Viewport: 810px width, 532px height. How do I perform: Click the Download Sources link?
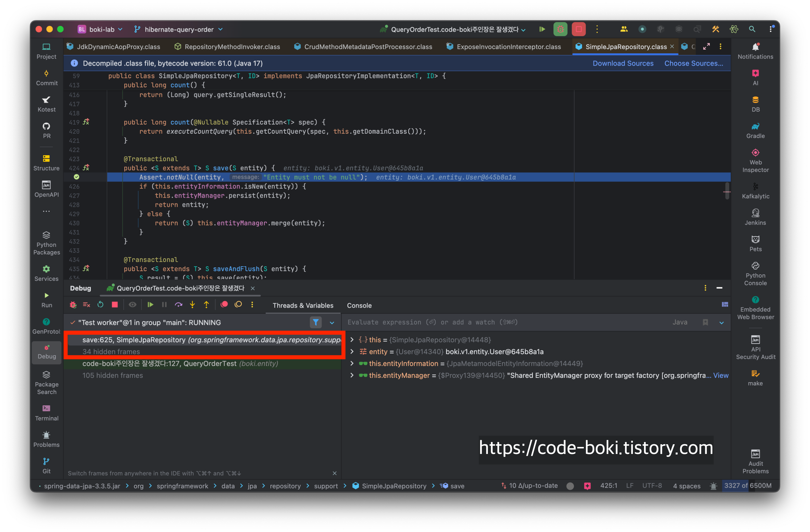(x=623, y=63)
